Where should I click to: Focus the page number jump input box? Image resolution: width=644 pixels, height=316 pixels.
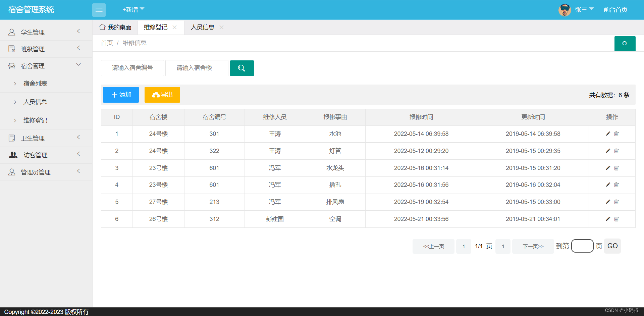click(582, 246)
